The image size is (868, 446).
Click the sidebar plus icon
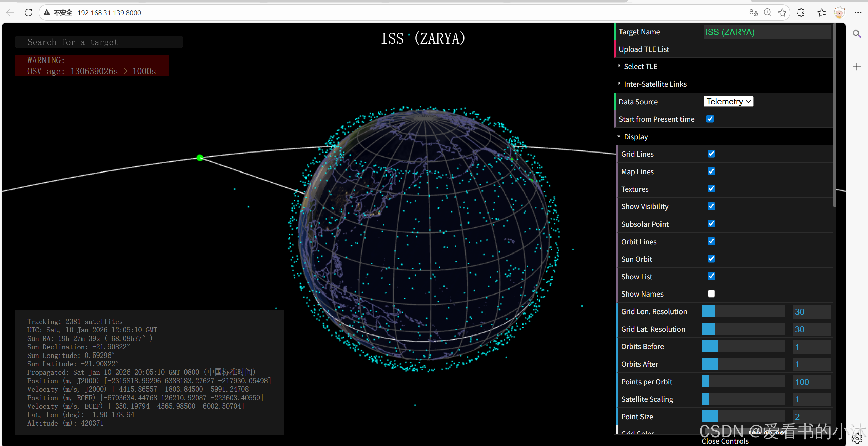pos(857,67)
